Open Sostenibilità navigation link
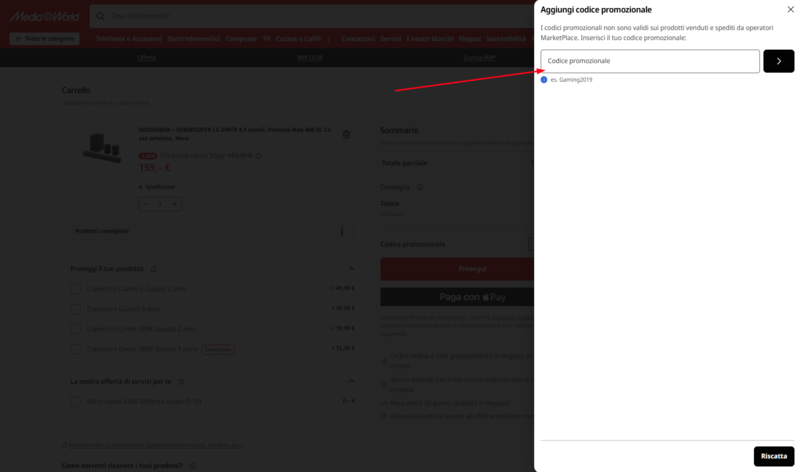This screenshot has height=472, width=800. pos(506,39)
